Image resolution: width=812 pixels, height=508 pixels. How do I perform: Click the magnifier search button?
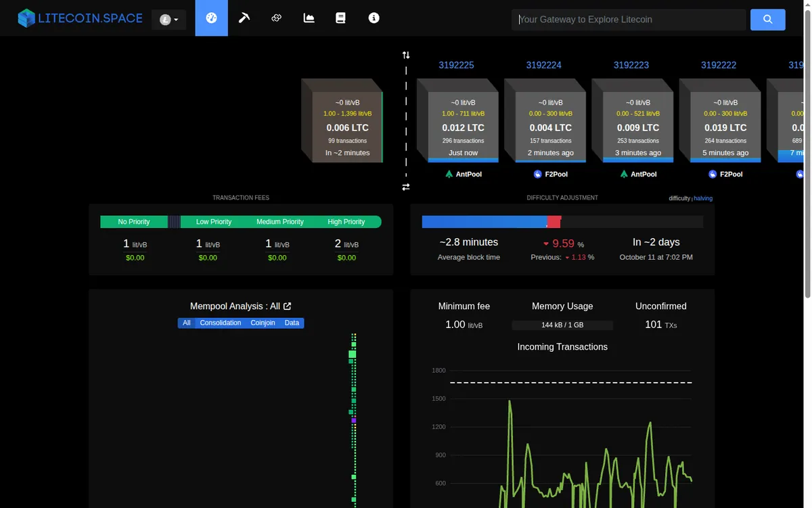768,20
